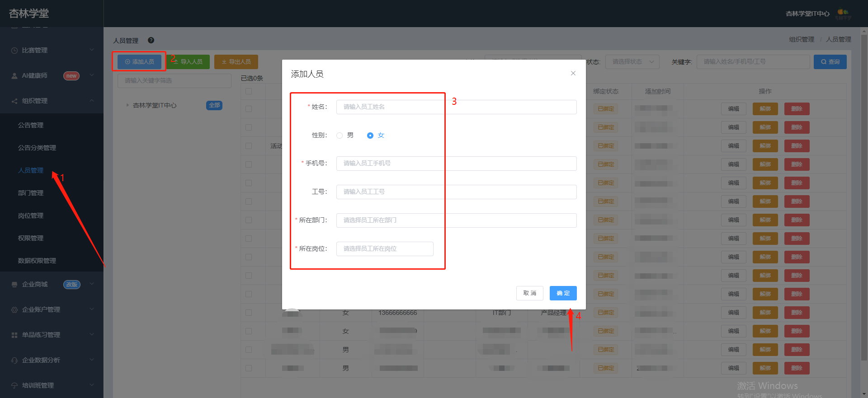Click the help question mark beside 人员管理

151,40
